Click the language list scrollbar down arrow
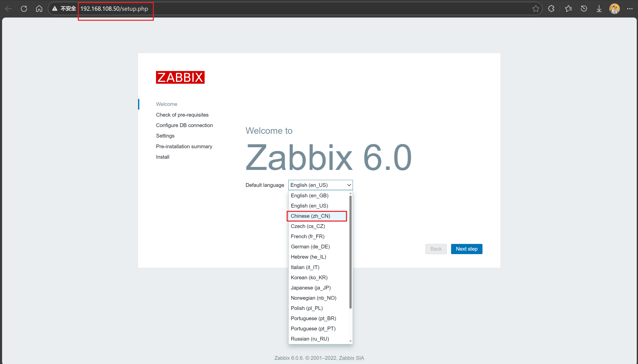Image resolution: width=638 pixels, height=364 pixels. [350, 341]
